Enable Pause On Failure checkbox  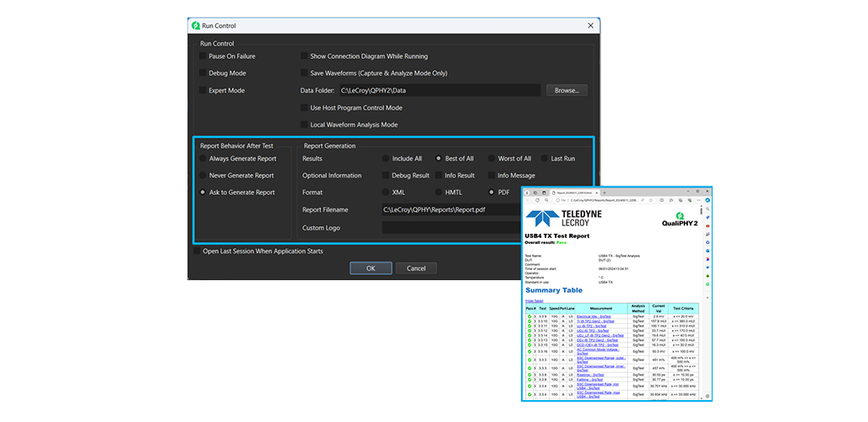click(203, 57)
